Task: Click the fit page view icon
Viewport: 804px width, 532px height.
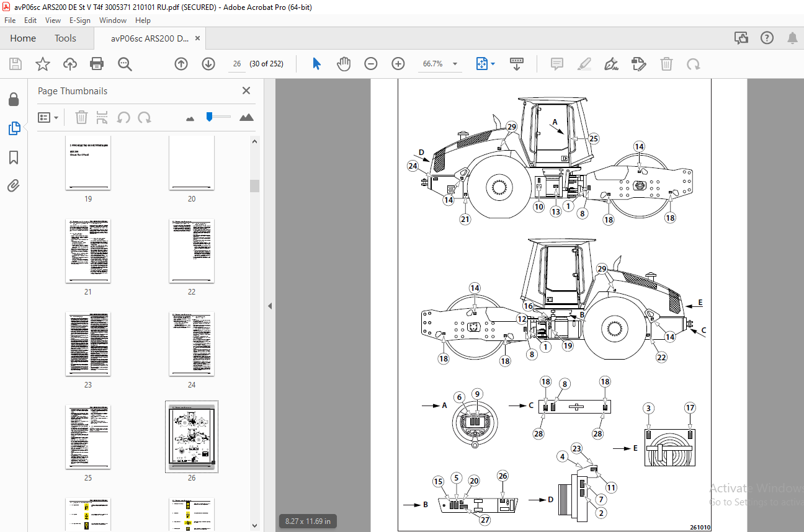Action: tap(482, 64)
